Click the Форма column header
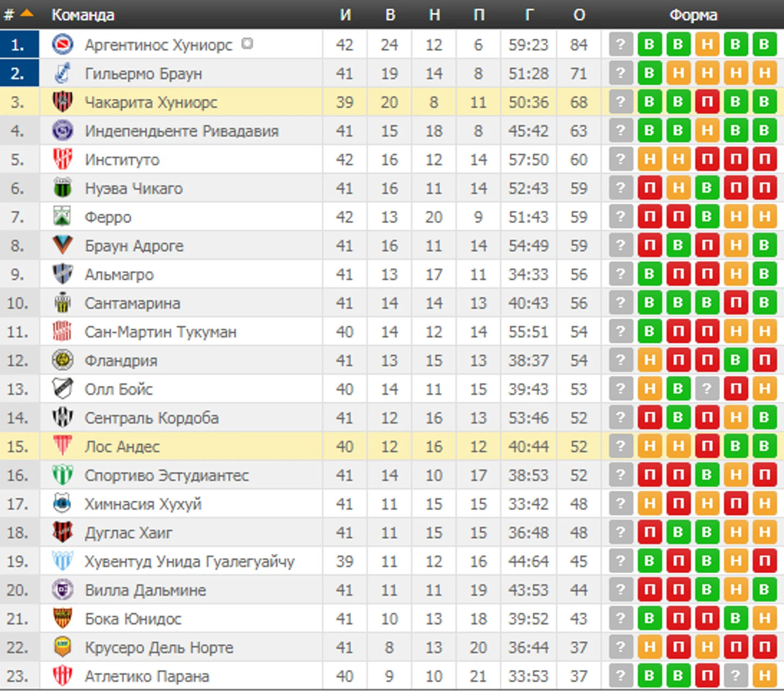The width and height of the screenshot is (784, 696). pyautogui.click(x=693, y=14)
